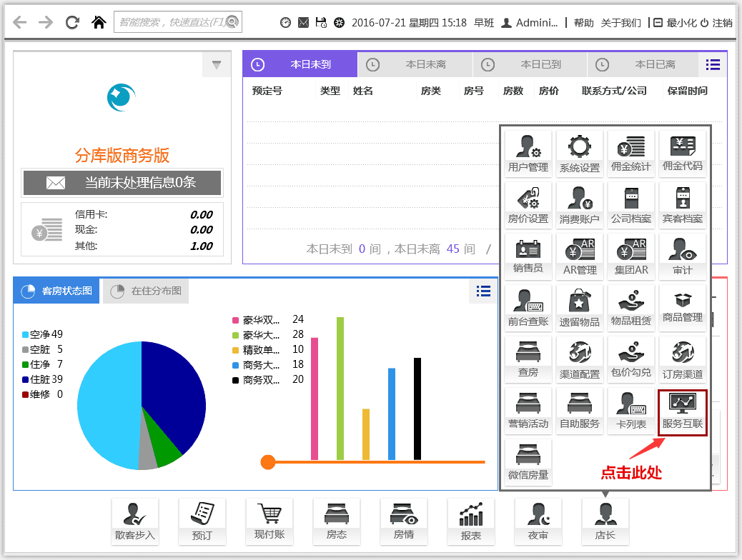Switch to 本日已离 tab

click(x=643, y=64)
